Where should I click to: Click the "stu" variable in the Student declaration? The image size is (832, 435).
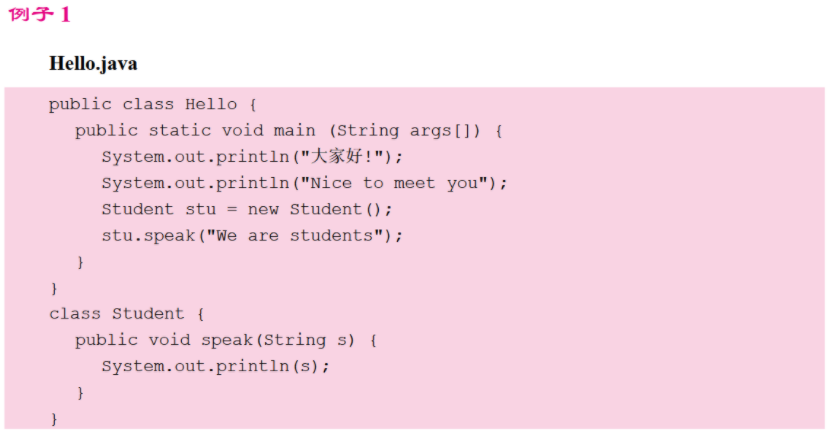193,209
